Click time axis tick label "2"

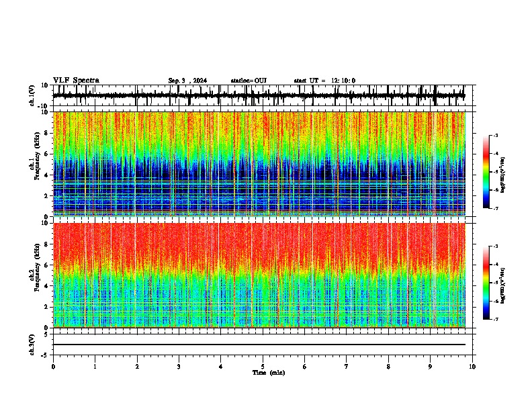137,367
